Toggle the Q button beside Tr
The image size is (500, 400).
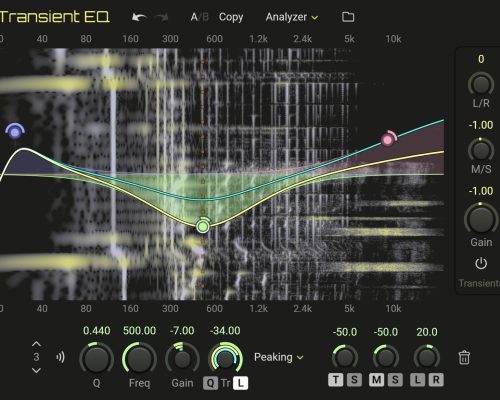[210, 383]
